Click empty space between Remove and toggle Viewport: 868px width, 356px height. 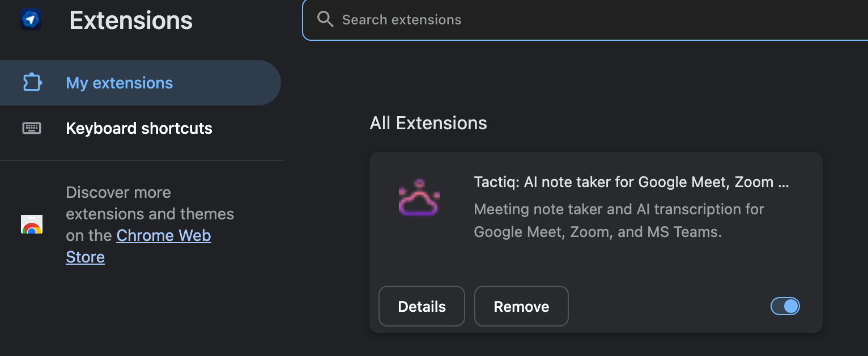point(669,307)
